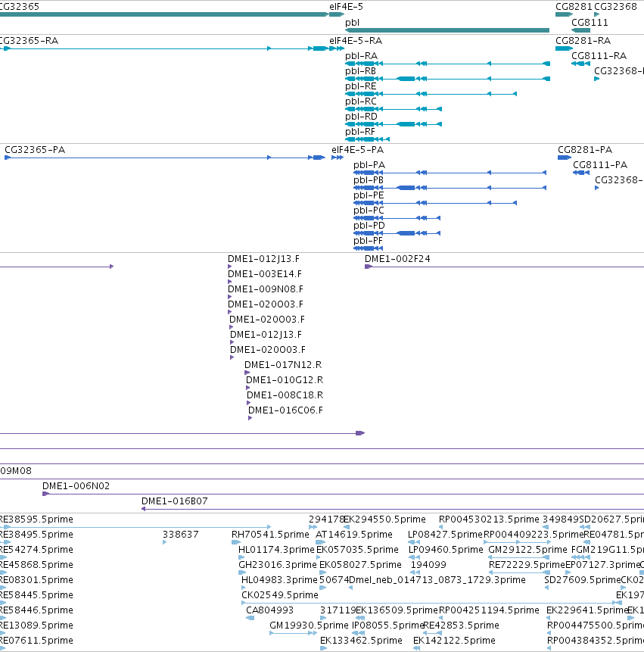Click the LP09460.5prime EST label
Image resolution: width=644 pixels, height=652 pixels.
coord(446,550)
